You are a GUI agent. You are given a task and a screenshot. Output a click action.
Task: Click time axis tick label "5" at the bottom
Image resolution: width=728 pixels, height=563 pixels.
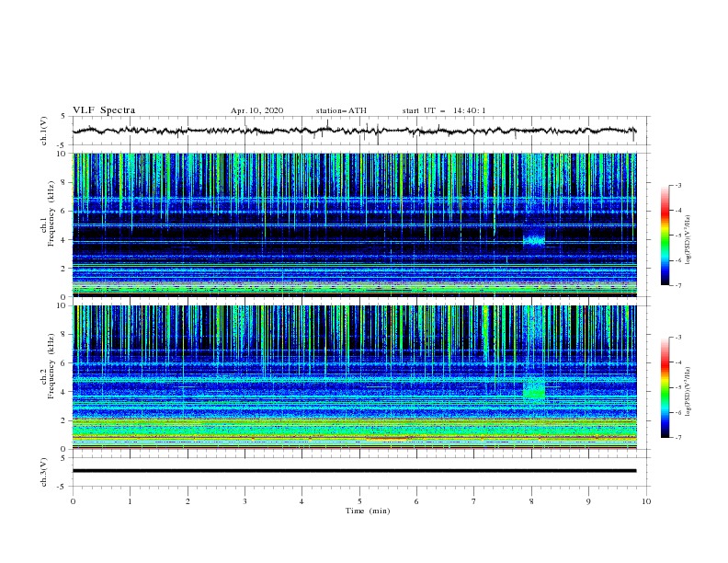pos(359,501)
